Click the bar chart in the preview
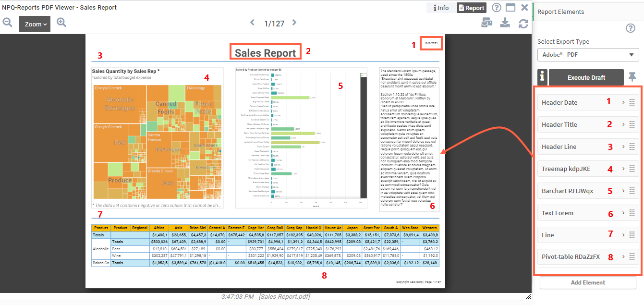644x305 pixels. click(301, 137)
